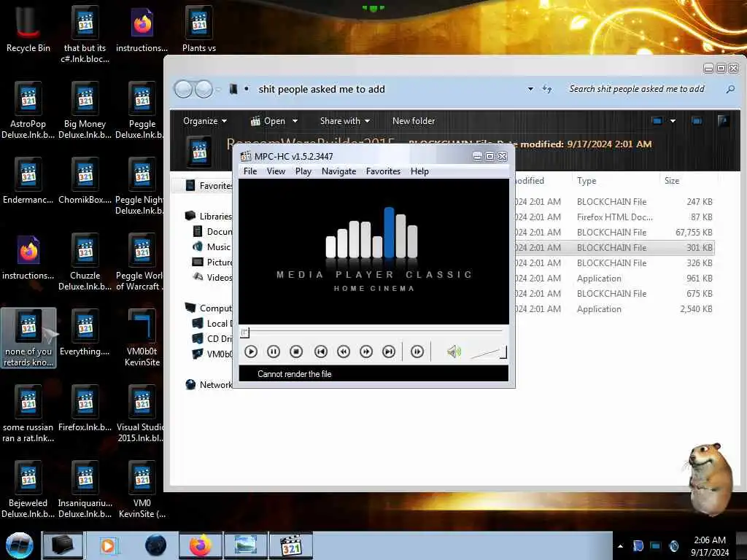Select the Endermanc desktop icon
747x560 pixels.
point(28,181)
